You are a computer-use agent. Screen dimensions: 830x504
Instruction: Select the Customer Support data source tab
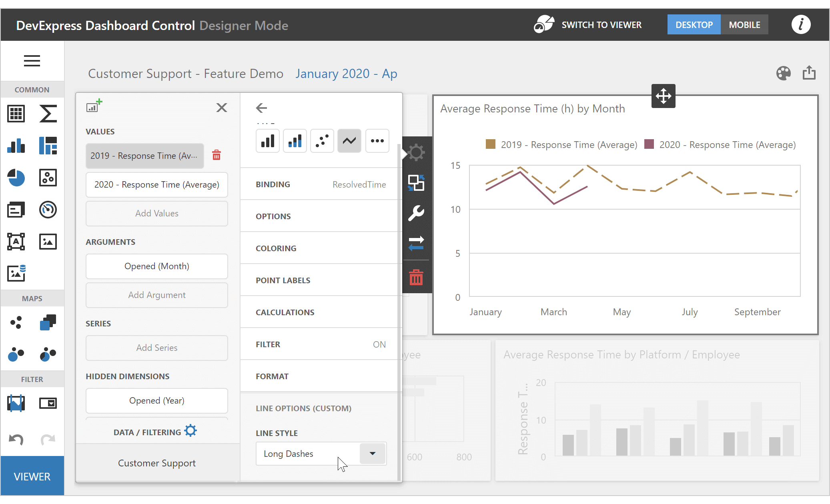[156, 463]
